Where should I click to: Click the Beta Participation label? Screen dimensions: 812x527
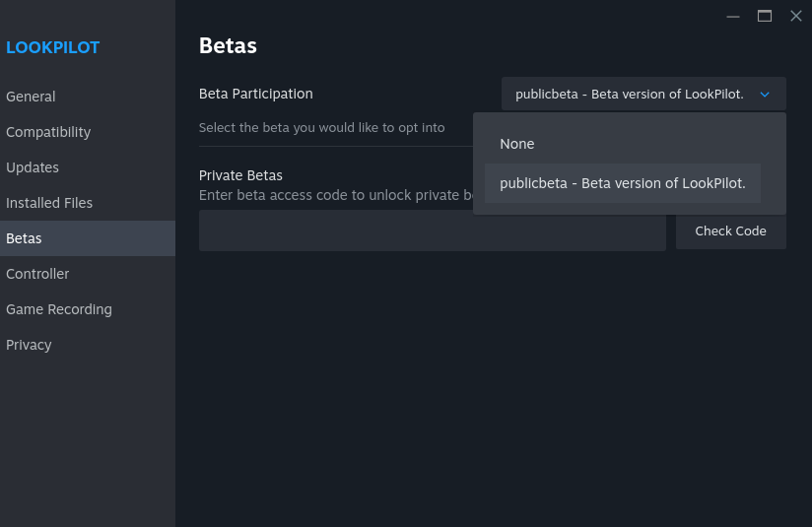coord(256,95)
